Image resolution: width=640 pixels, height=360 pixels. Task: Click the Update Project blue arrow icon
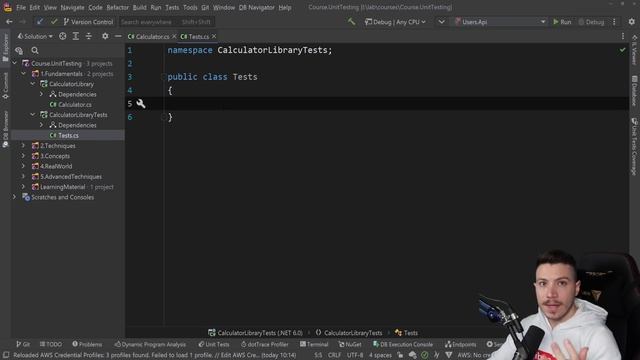pos(39,22)
